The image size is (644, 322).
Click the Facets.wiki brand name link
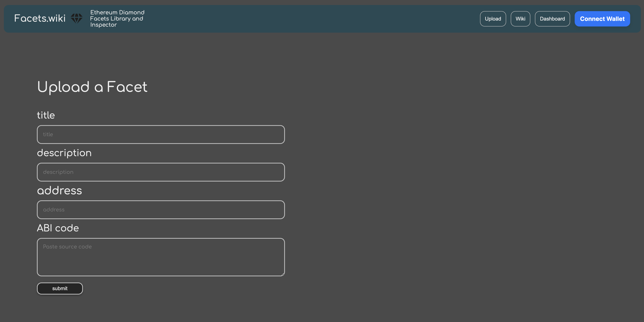click(x=40, y=18)
